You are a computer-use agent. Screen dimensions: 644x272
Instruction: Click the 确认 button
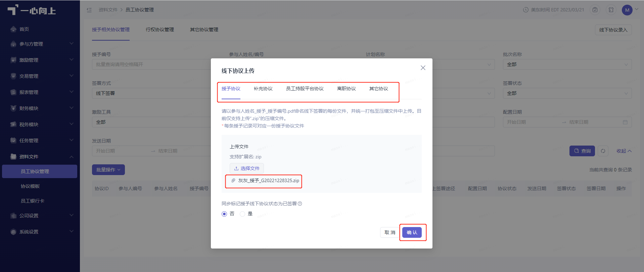click(x=412, y=232)
